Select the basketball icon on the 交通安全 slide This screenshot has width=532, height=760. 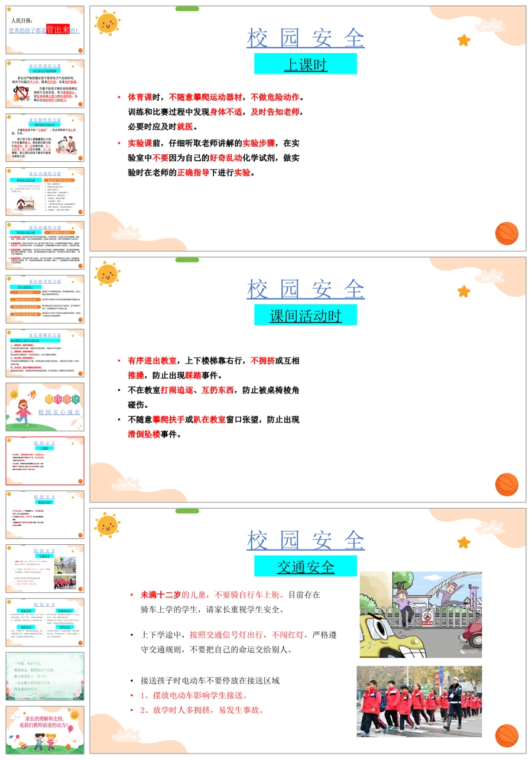pyautogui.click(x=507, y=735)
